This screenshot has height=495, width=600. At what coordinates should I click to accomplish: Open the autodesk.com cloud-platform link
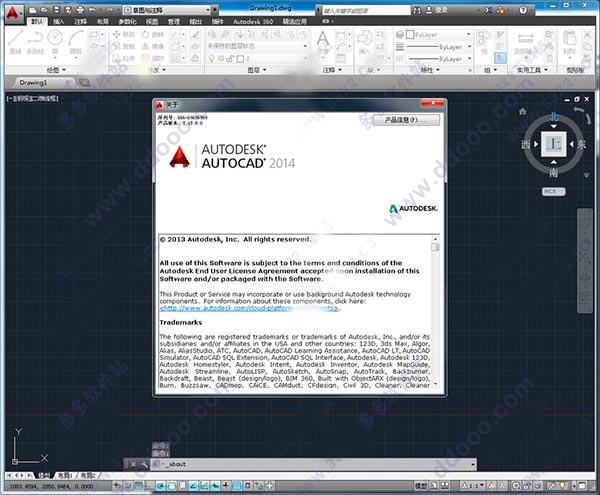coord(249,308)
